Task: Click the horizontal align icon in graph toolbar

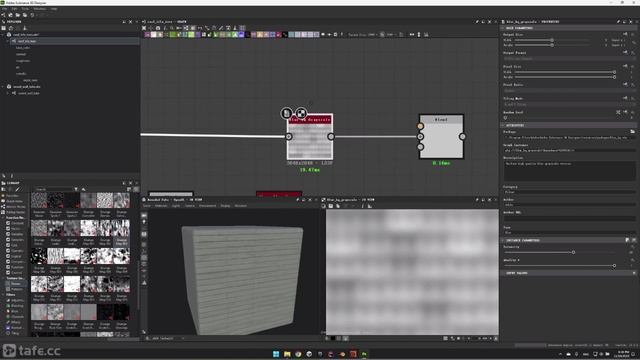Action: [x=412, y=35]
